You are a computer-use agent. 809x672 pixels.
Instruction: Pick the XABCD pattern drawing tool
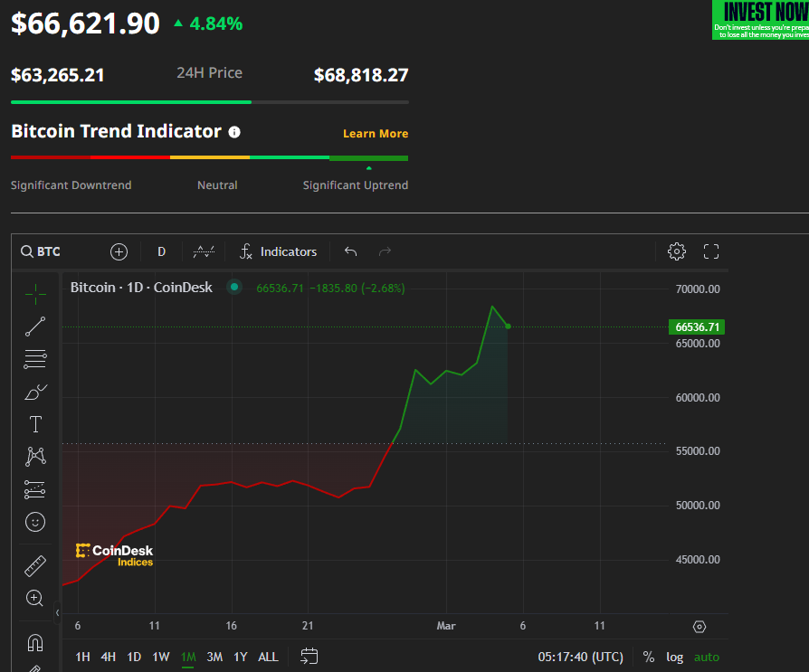click(34, 456)
